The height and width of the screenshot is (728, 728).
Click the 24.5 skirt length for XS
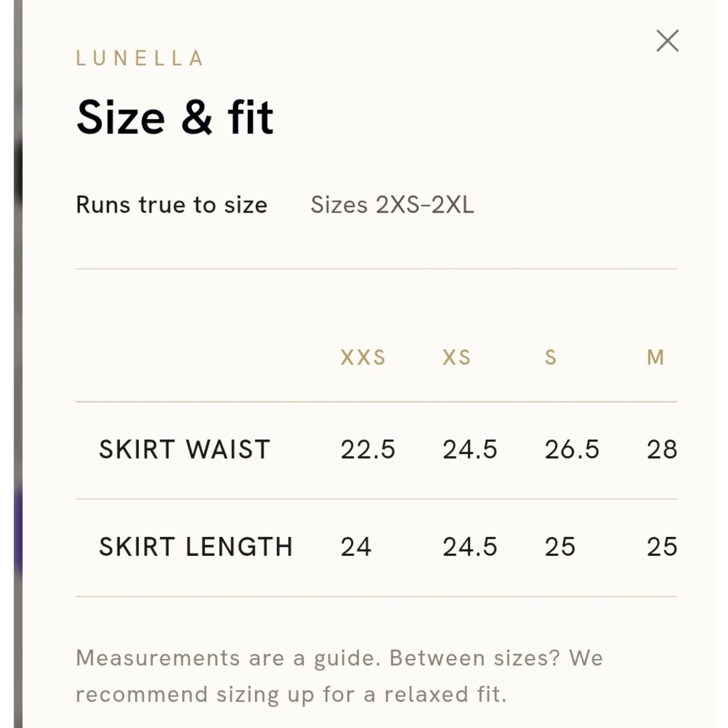(470, 547)
